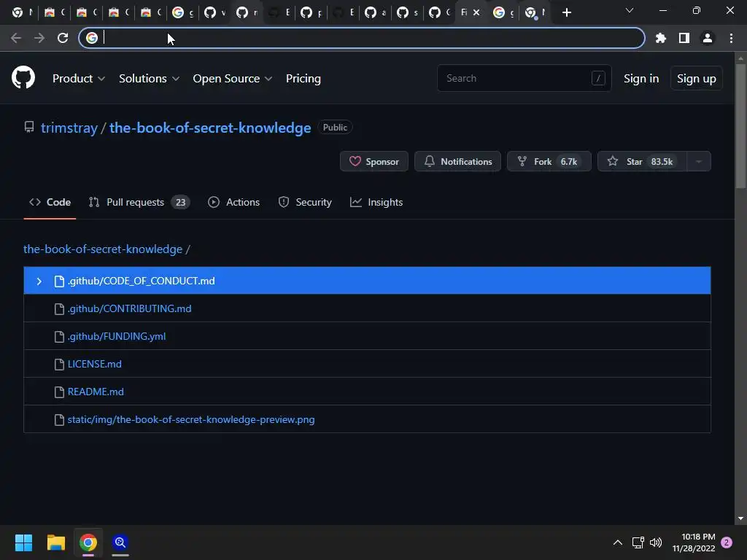747x560 pixels.
Task: Click the file icon next to LICENSE.md
Action: [x=59, y=365]
